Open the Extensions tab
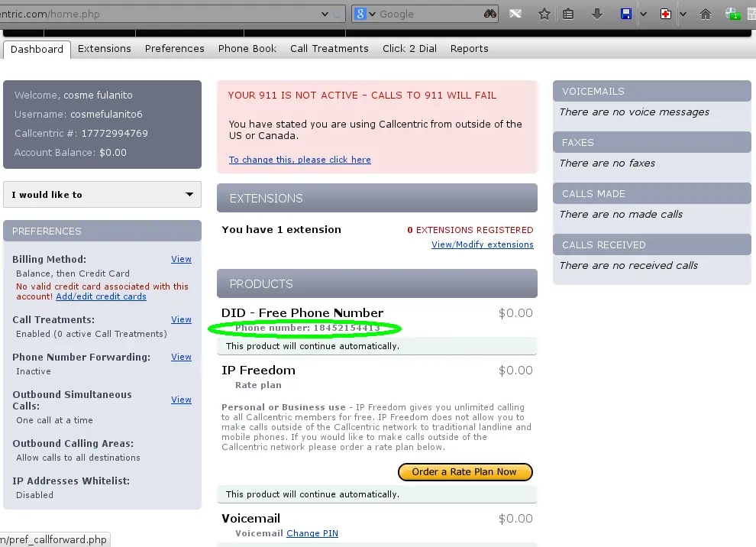Viewport: 756px width, 547px height. (x=104, y=49)
